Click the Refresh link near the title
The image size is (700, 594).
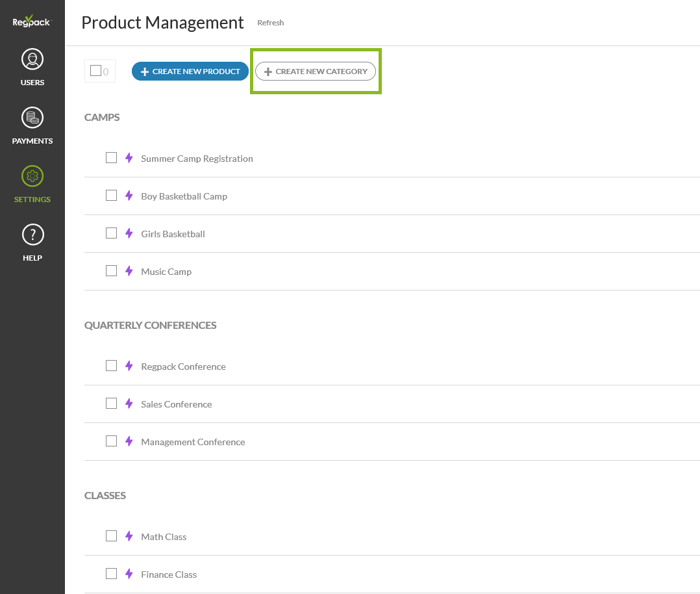click(x=270, y=23)
